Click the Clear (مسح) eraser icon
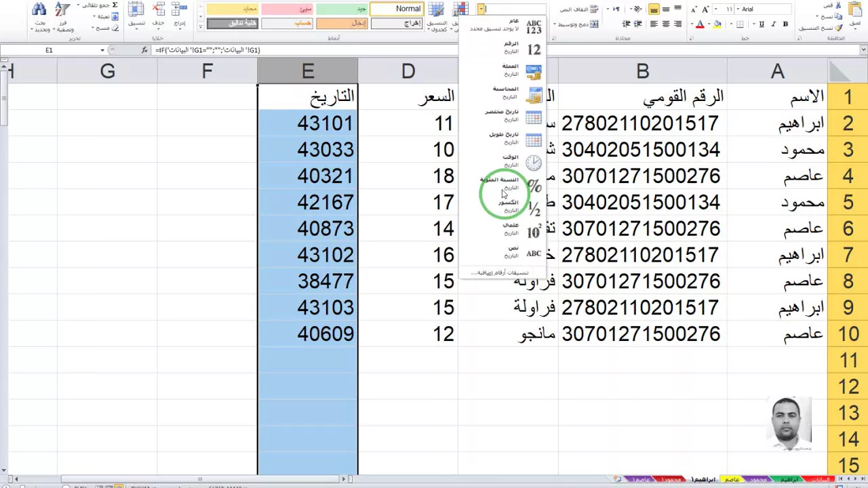This screenshot has height=488, width=868. click(x=115, y=28)
